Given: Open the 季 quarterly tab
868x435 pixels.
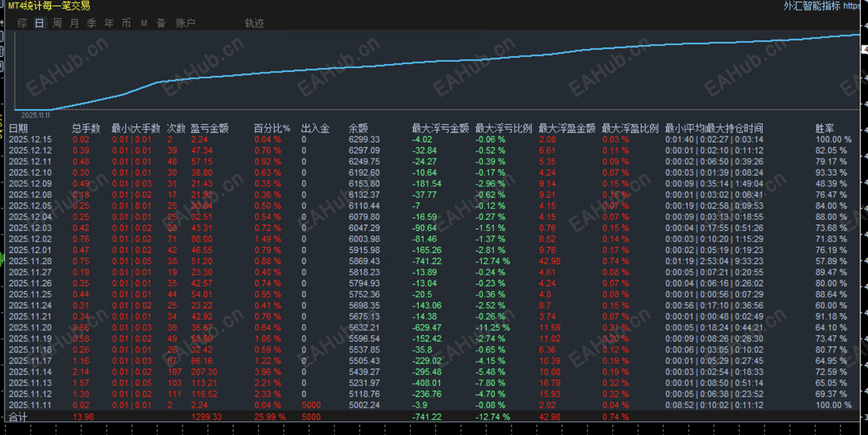Looking at the screenshot, I should (92, 23).
